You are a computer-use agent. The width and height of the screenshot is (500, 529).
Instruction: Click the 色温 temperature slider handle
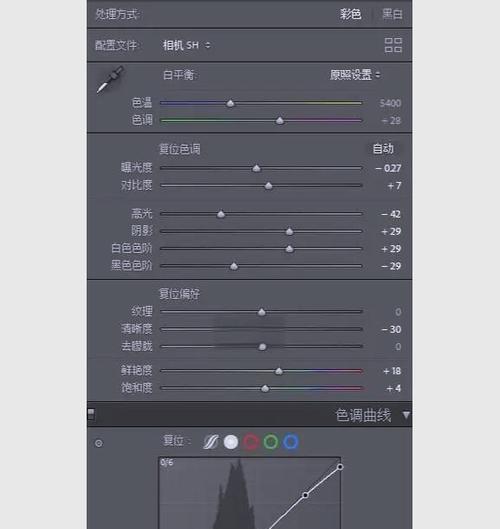[230, 103]
